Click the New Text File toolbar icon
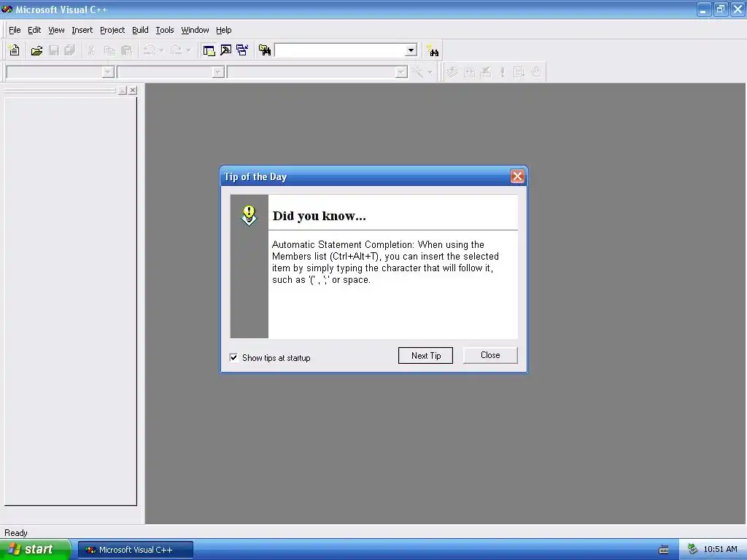 pyautogui.click(x=15, y=50)
